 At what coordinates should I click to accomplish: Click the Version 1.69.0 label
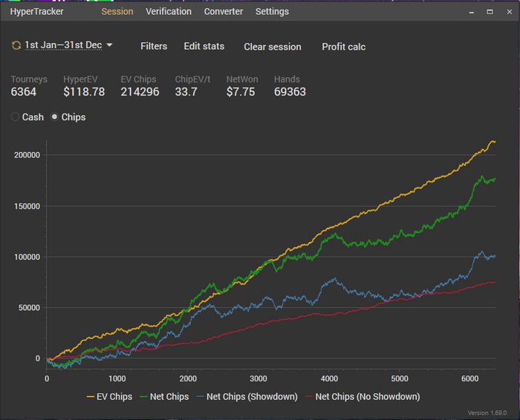pos(487,413)
